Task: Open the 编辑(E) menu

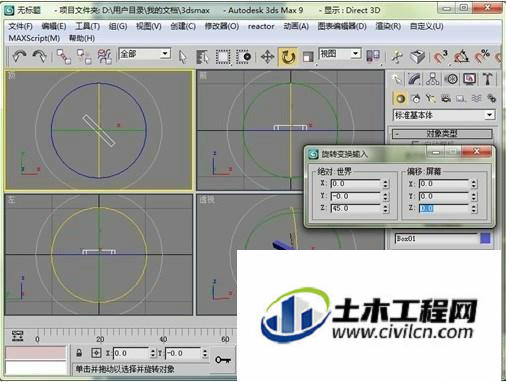Action: [54, 26]
